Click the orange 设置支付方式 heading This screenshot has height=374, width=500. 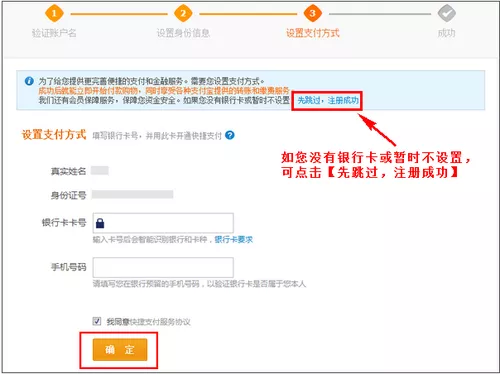click(x=54, y=135)
